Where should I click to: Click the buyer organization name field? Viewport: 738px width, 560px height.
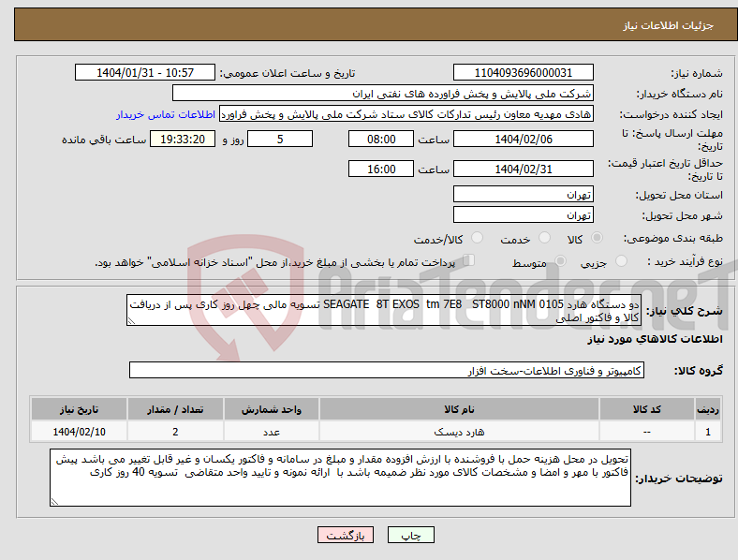click(x=383, y=93)
